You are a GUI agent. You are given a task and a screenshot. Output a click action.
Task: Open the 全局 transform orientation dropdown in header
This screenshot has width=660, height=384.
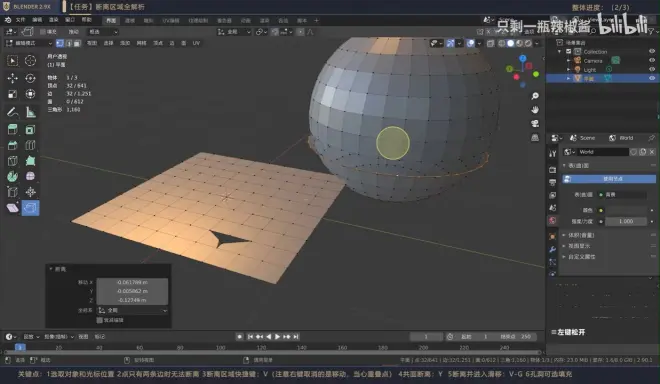[234, 32]
